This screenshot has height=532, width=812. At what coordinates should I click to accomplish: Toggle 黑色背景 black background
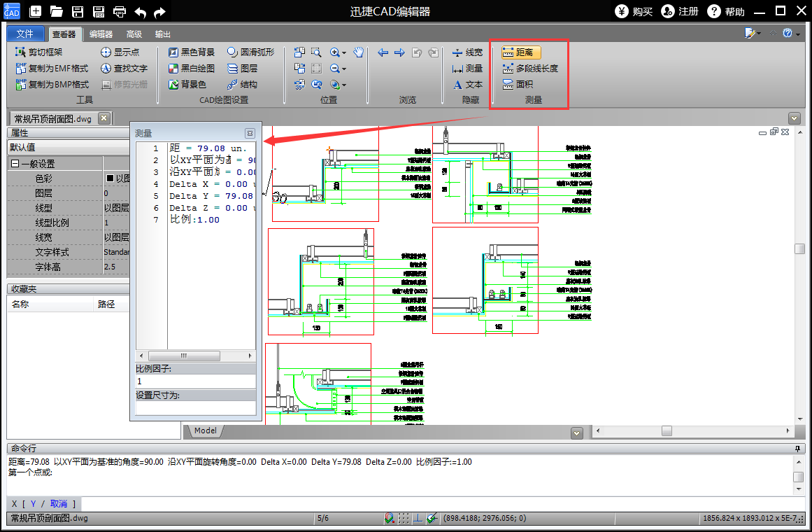click(192, 52)
